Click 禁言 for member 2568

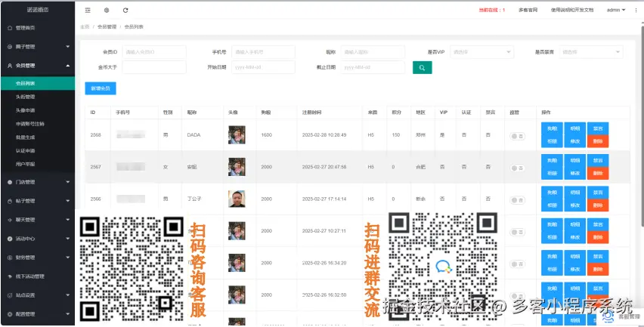(598, 128)
